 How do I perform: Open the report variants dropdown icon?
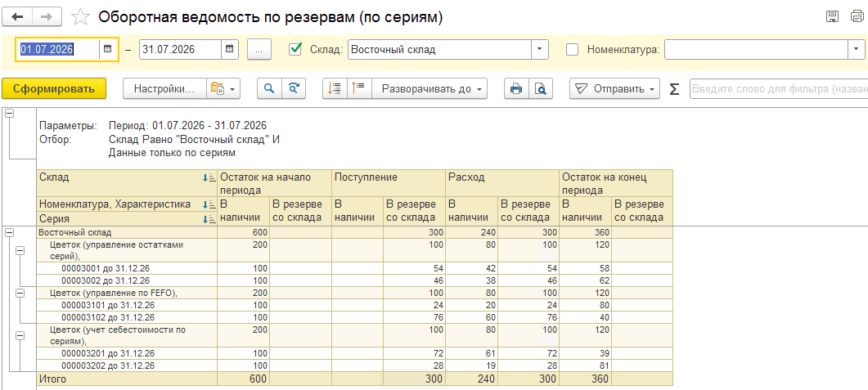[x=223, y=88]
